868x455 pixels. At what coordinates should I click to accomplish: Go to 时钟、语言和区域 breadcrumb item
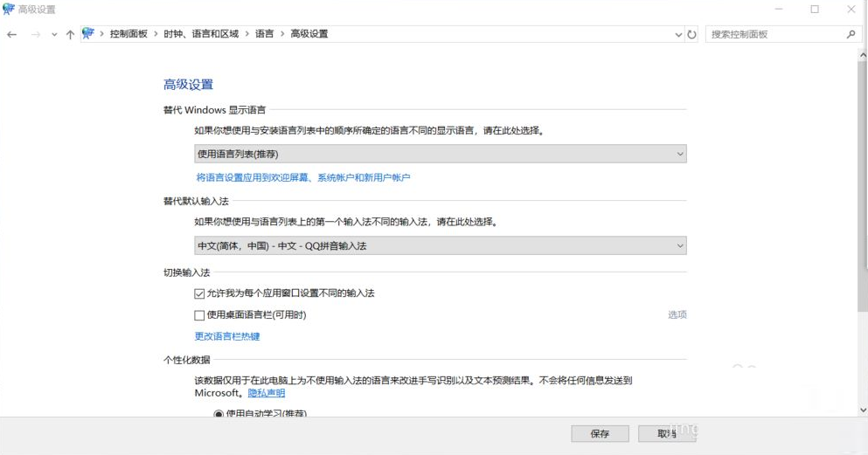(201, 34)
